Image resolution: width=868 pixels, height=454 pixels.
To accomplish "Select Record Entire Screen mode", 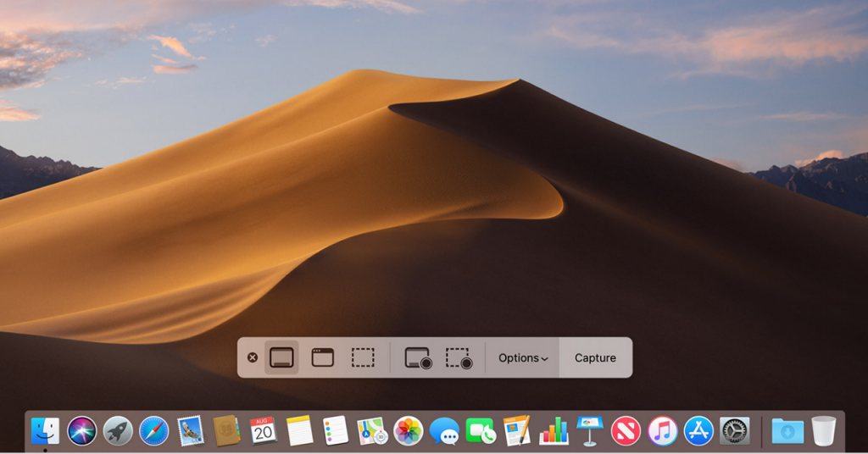I will point(418,357).
